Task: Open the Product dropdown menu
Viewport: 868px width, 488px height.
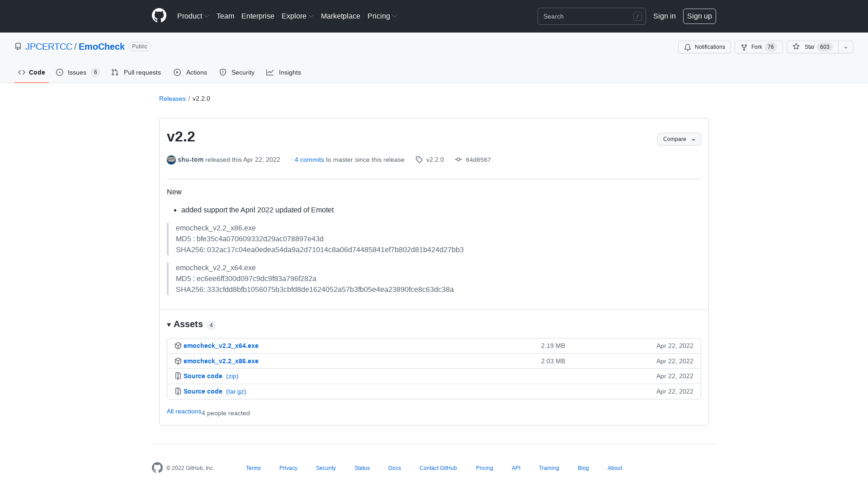Action: tap(193, 16)
